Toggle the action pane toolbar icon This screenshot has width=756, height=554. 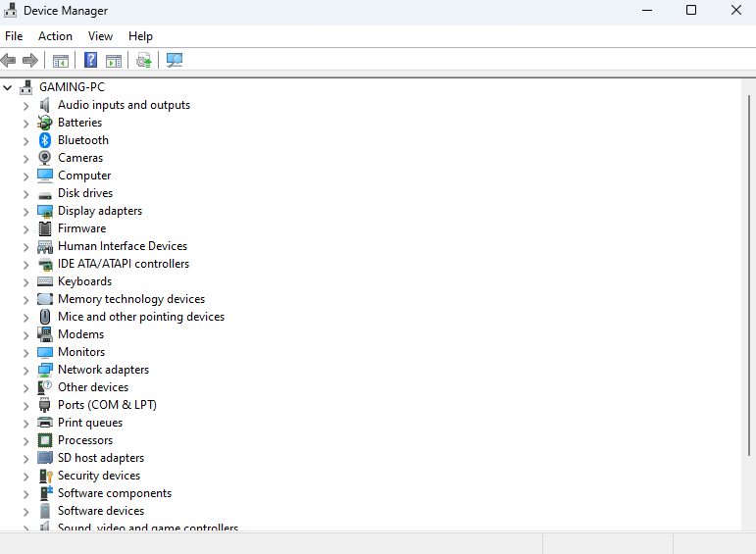114,61
